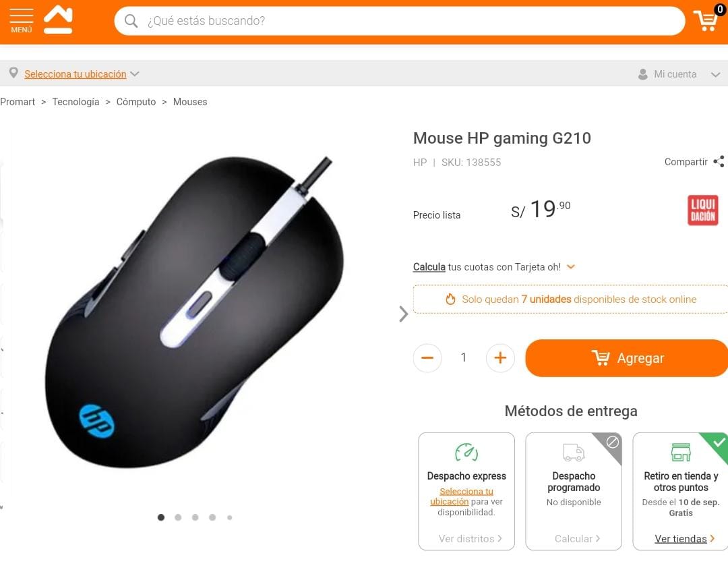Open the shopping cart icon

[706, 20]
